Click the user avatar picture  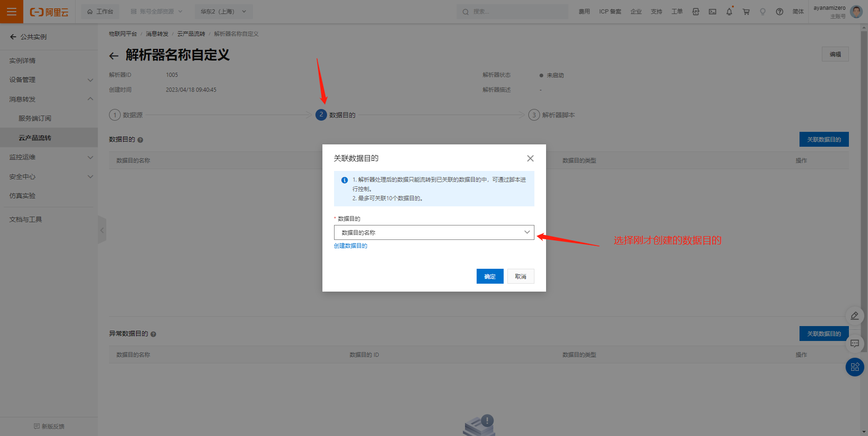[x=856, y=12]
